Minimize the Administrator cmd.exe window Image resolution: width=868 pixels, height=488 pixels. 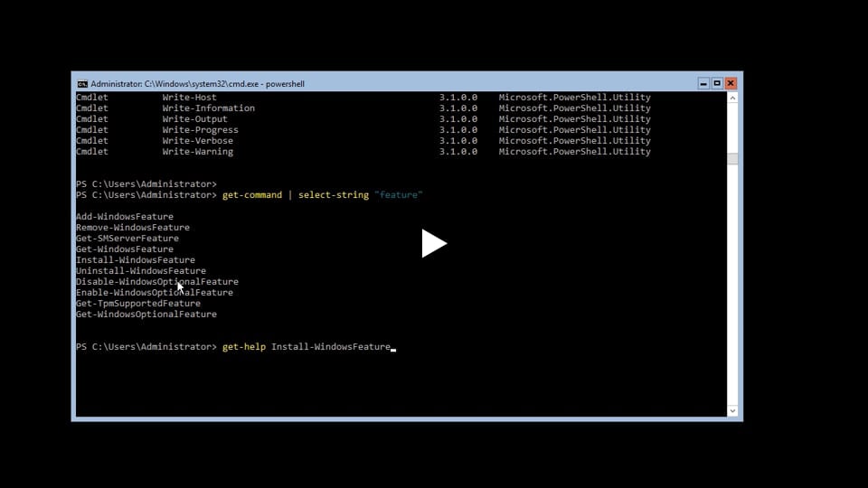[x=703, y=83]
